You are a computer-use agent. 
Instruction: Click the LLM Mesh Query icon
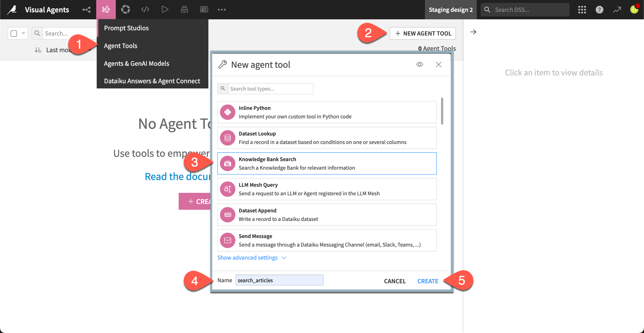(227, 189)
